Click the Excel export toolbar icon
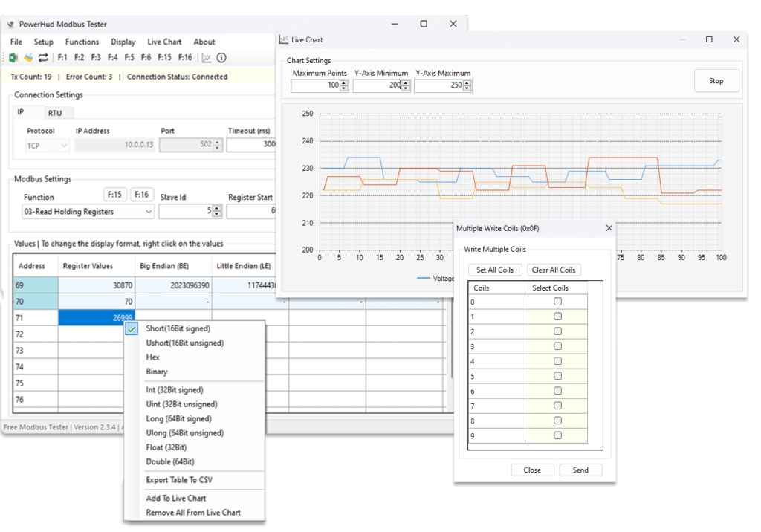The width and height of the screenshot is (761, 532). tap(13, 58)
